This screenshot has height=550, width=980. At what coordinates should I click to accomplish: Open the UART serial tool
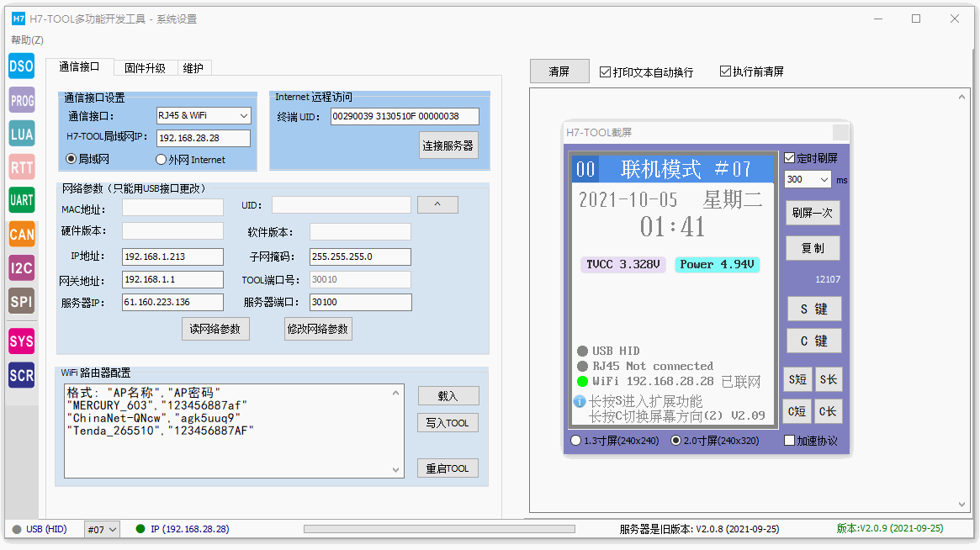(x=21, y=201)
